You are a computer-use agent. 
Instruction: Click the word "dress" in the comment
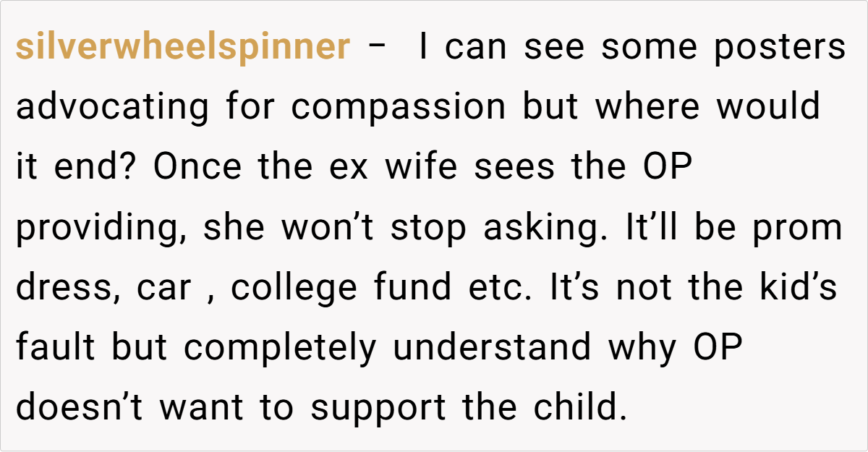(61, 289)
